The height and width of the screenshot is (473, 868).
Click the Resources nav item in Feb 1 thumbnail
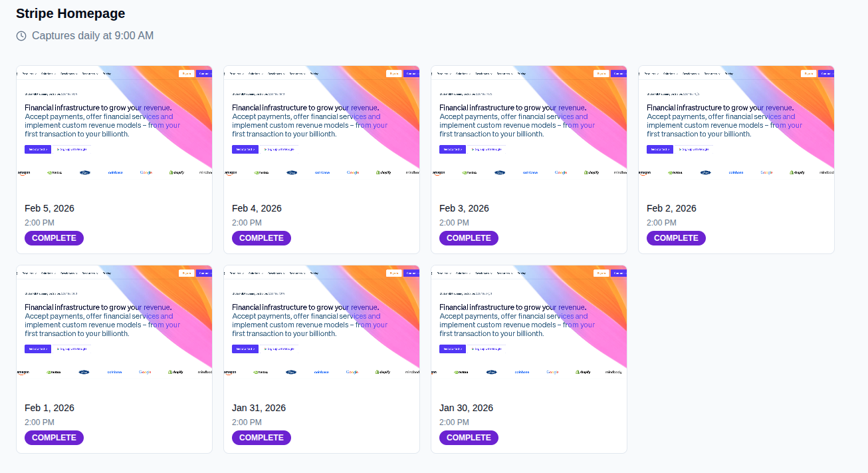[90, 273]
